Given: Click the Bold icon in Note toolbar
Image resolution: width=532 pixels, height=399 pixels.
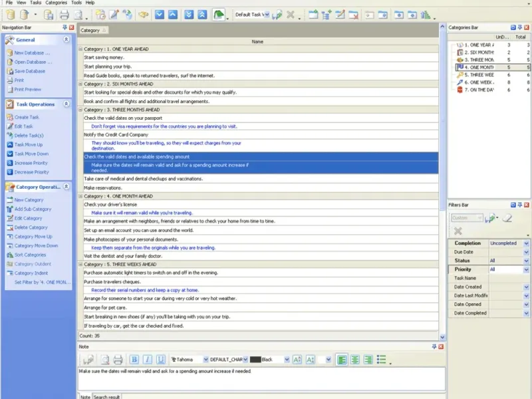Looking at the screenshot, I should coord(134,359).
